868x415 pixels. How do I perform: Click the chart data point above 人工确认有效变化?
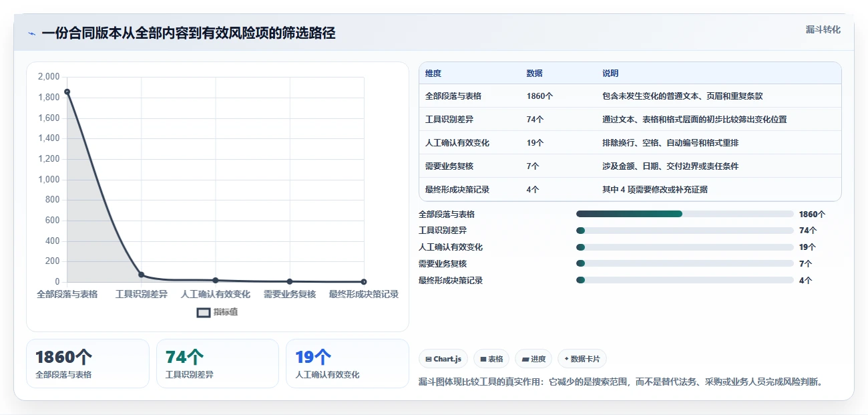click(215, 280)
